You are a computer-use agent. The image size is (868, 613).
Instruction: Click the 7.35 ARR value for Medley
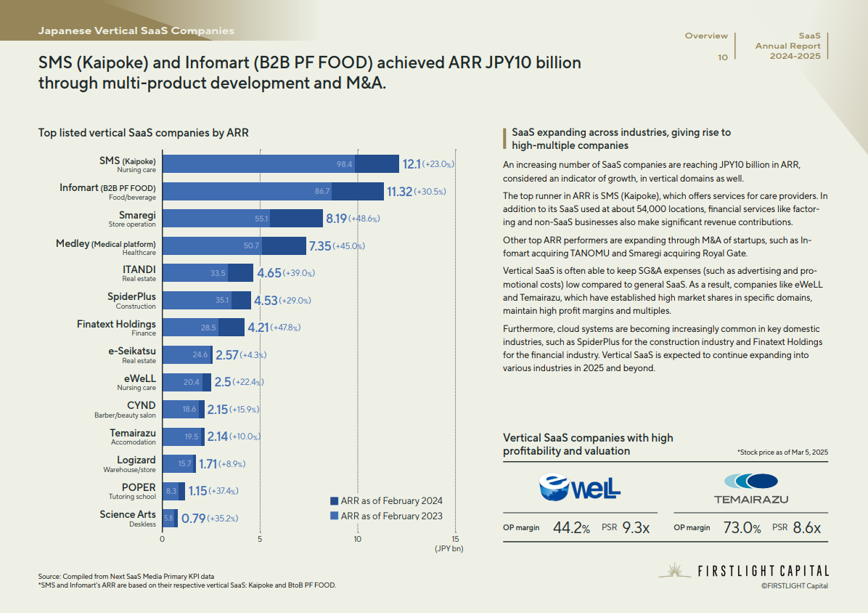(x=319, y=246)
